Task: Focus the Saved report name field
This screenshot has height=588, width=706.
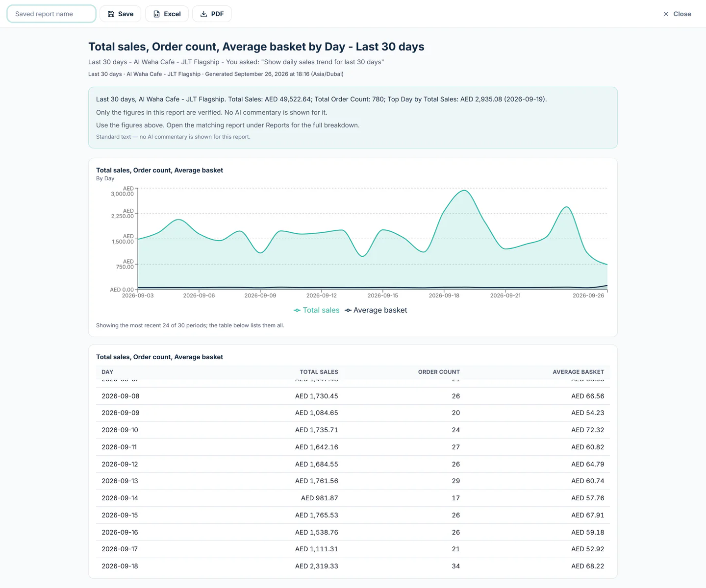Action: click(x=51, y=14)
